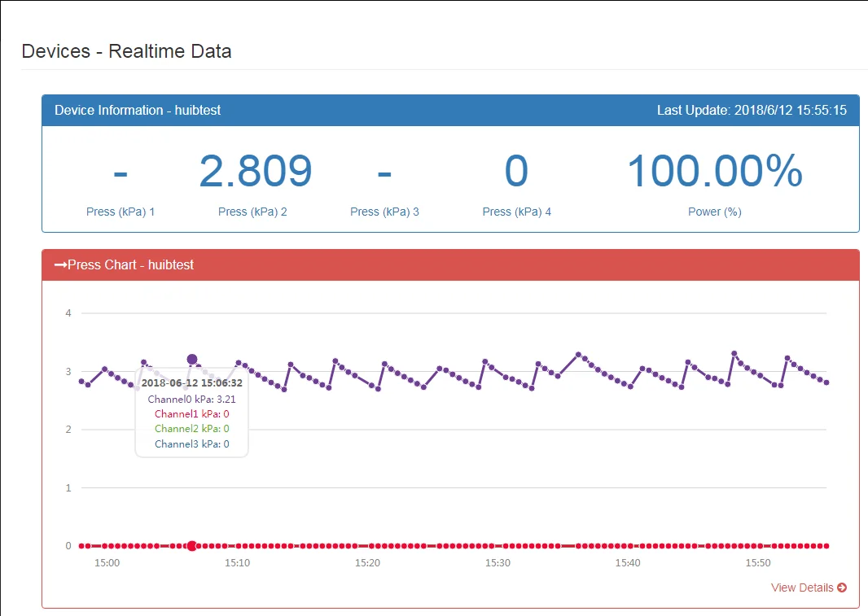Click the enlarged red point on zero line

pyautogui.click(x=191, y=546)
